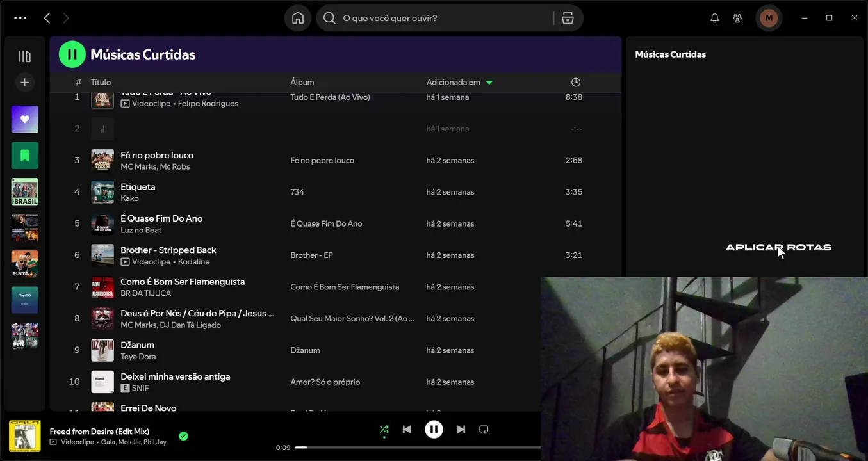The height and width of the screenshot is (461, 868).
Task: Select the track Fé no pobre louco
Action: click(x=157, y=155)
